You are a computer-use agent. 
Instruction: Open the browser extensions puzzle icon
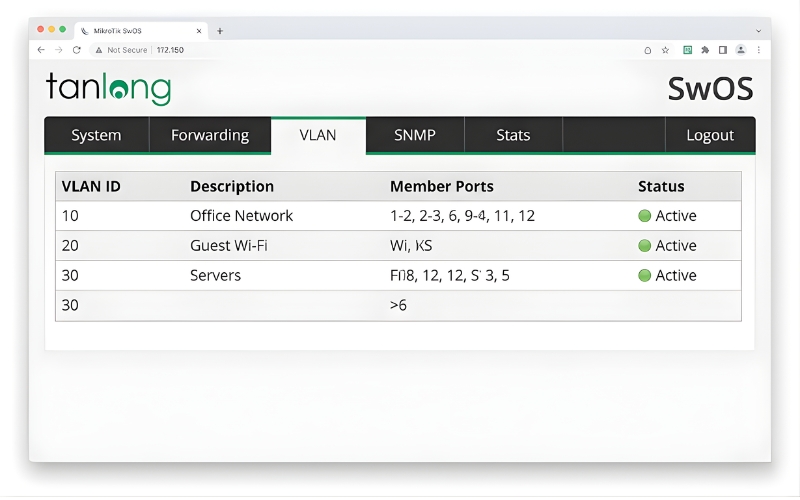(x=705, y=50)
